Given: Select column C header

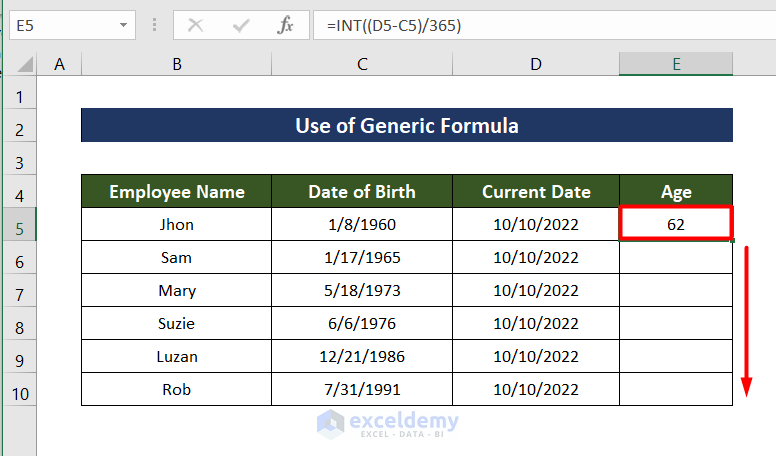Looking at the screenshot, I should [x=361, y=64].
